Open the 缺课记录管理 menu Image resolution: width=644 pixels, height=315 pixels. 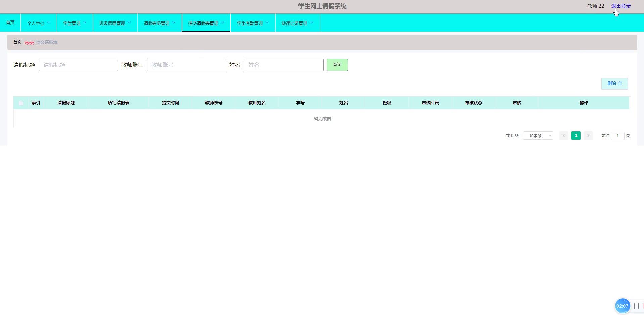click(297, 23)
